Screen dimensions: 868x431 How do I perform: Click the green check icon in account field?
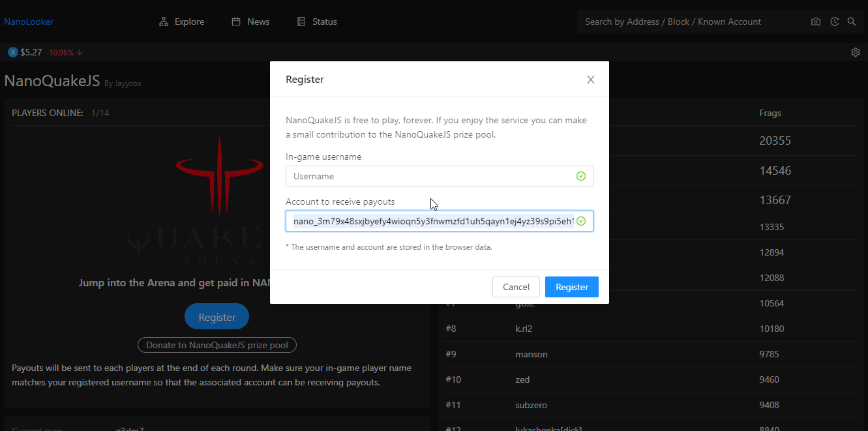click(581, 221)
